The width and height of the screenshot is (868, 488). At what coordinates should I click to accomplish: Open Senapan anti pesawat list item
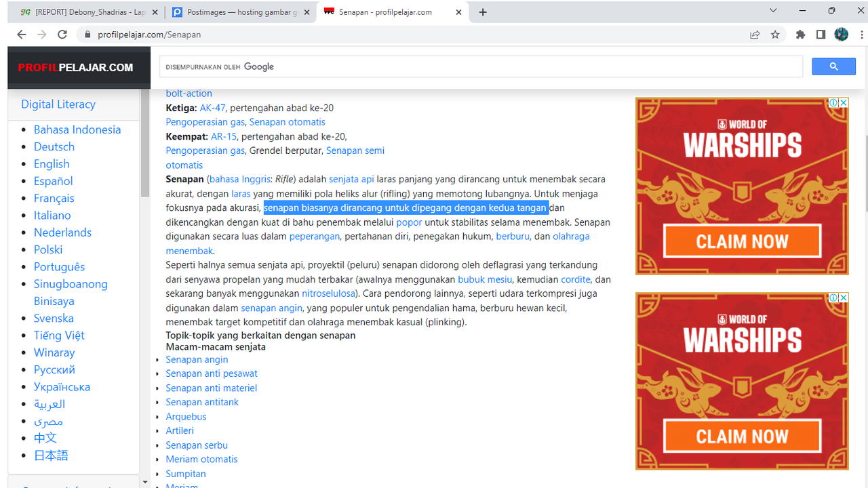tap(212, 373)
